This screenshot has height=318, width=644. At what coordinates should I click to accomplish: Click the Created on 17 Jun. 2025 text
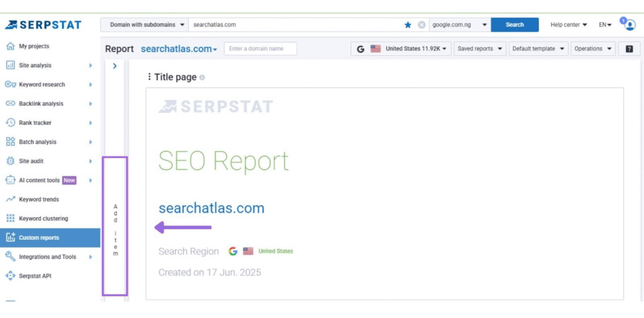coord(209,272)
